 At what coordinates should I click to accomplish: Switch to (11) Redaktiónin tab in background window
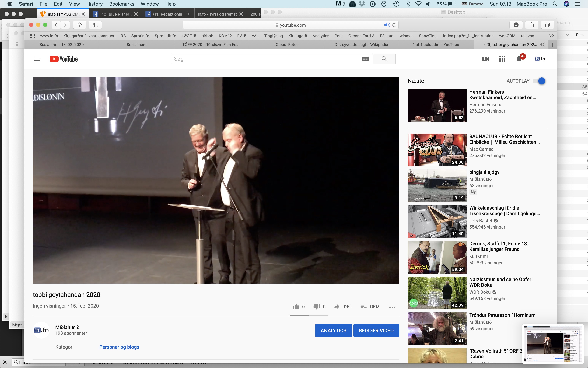[167, 14]
